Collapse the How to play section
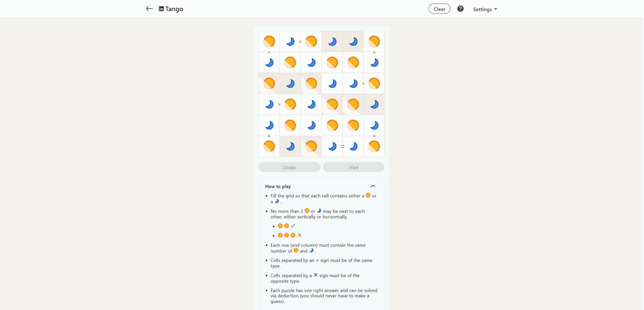The image size is (644, 310). click(x=373, y=186)
